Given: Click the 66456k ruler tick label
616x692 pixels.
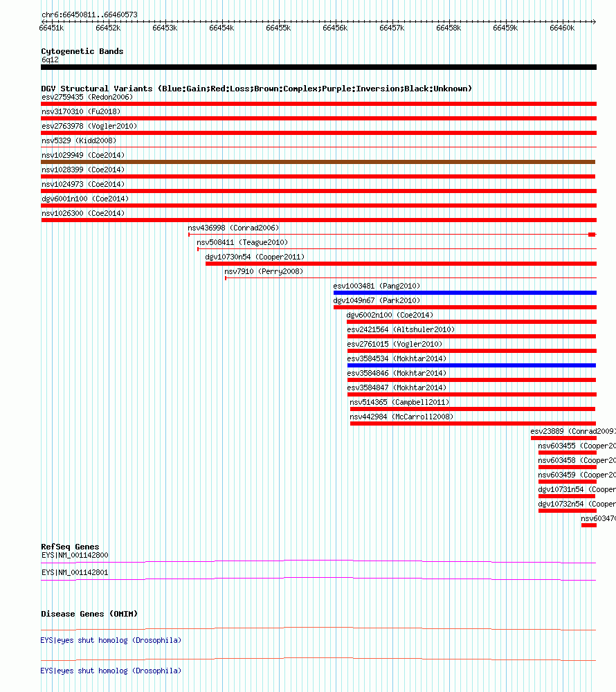Looking at the screenshot, I should point(336,28).
